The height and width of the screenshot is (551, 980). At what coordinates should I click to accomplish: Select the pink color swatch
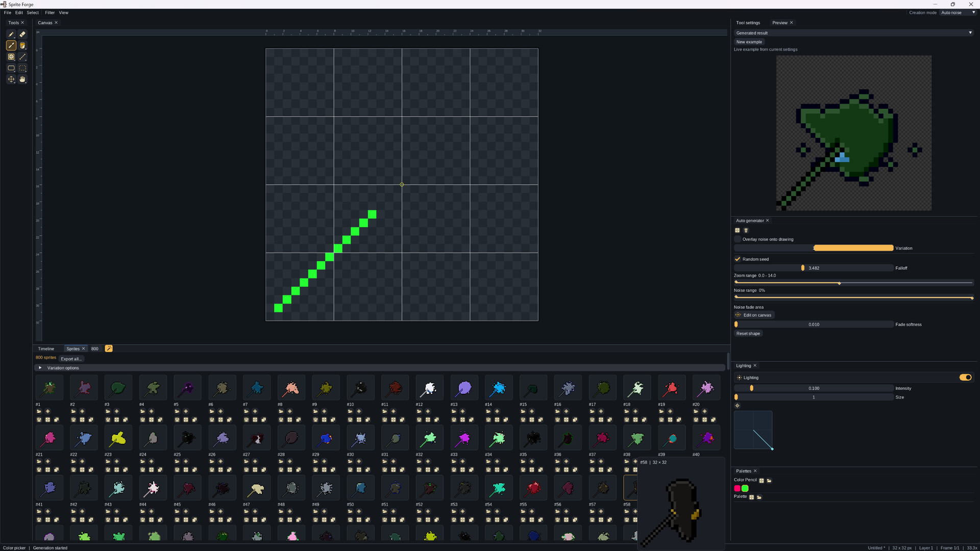click(737, 488)
